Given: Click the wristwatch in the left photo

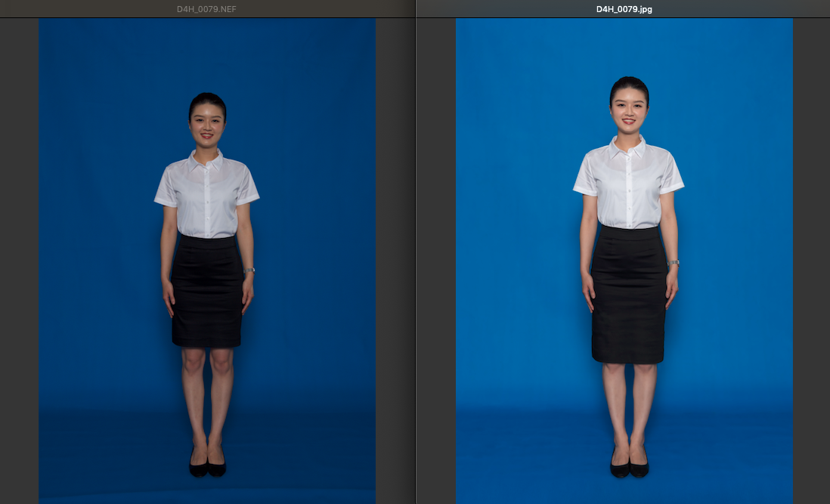Looking at the screenshot, I should [x=249, y=270].
